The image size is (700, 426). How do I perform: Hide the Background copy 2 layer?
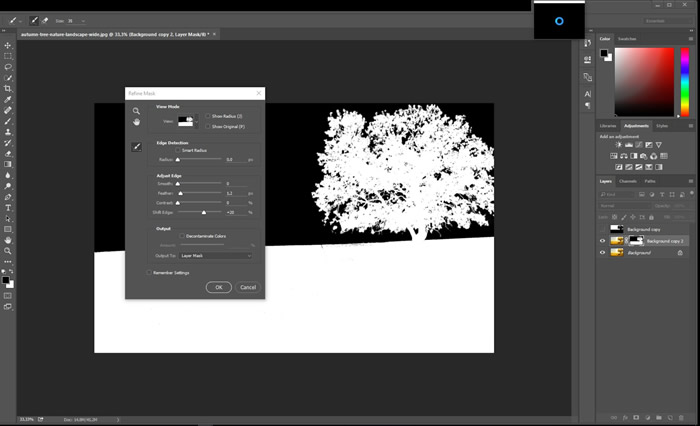602,241
